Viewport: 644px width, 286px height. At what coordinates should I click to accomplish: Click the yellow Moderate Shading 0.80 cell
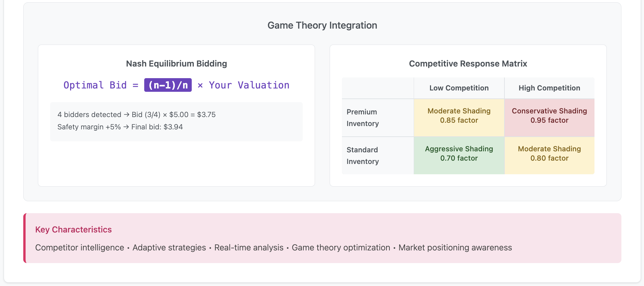pos(549,154)
